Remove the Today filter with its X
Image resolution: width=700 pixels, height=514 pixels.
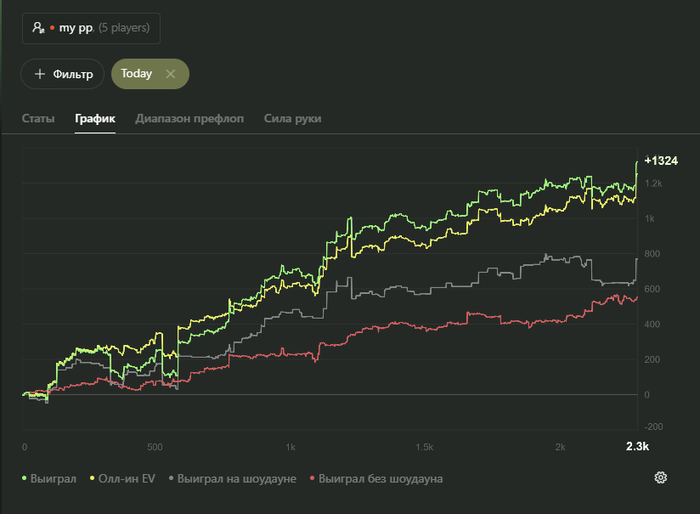pos(170,74)
